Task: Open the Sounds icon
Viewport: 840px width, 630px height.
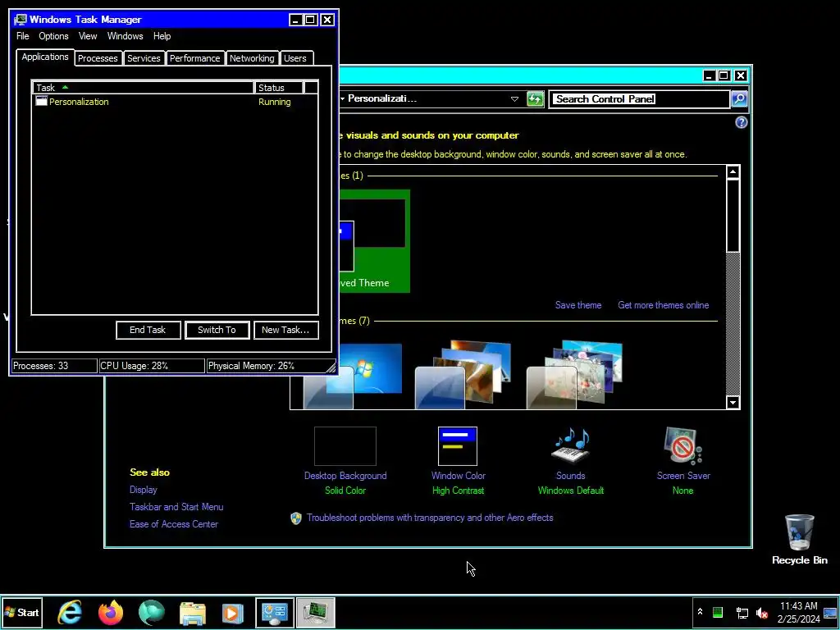Action: point(571,446)
